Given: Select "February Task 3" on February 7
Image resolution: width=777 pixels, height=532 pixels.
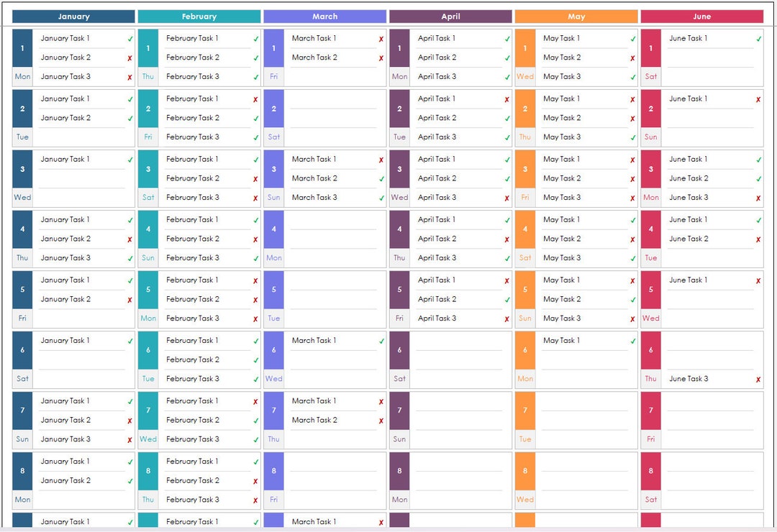Looking at the screenshot, I should (193, 439).
